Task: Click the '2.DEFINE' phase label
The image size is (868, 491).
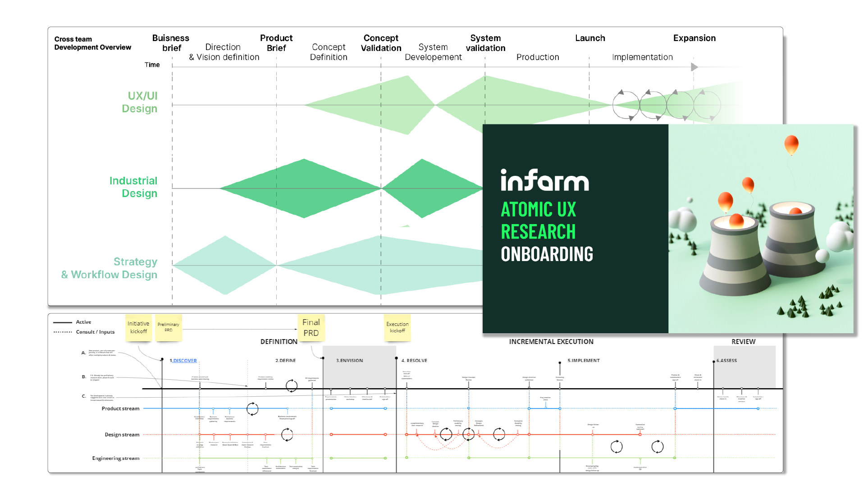Action: [x=286, y=361]
